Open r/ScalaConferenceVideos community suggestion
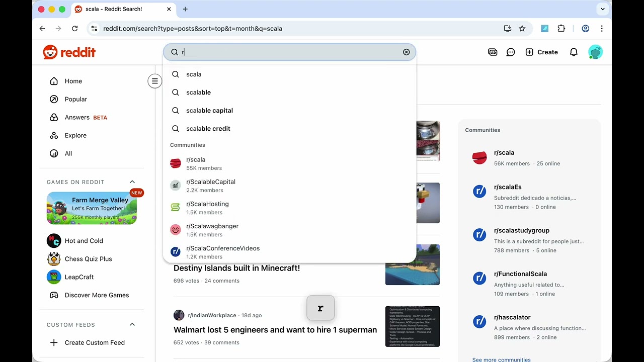The height and width of the screenshot is (362, 644). [289, 252]
